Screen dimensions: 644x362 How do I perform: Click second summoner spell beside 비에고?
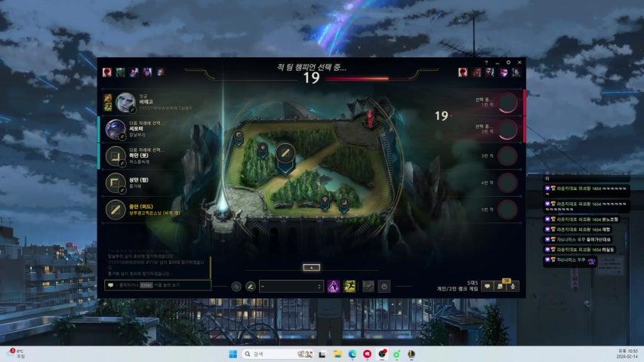coord(108,106)
